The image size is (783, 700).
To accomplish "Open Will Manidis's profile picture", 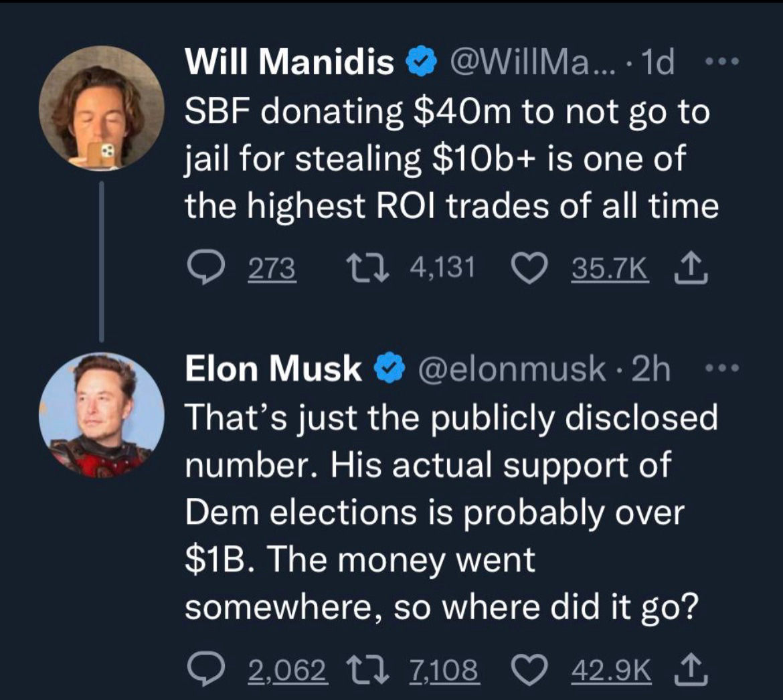I will click(101, 109).
